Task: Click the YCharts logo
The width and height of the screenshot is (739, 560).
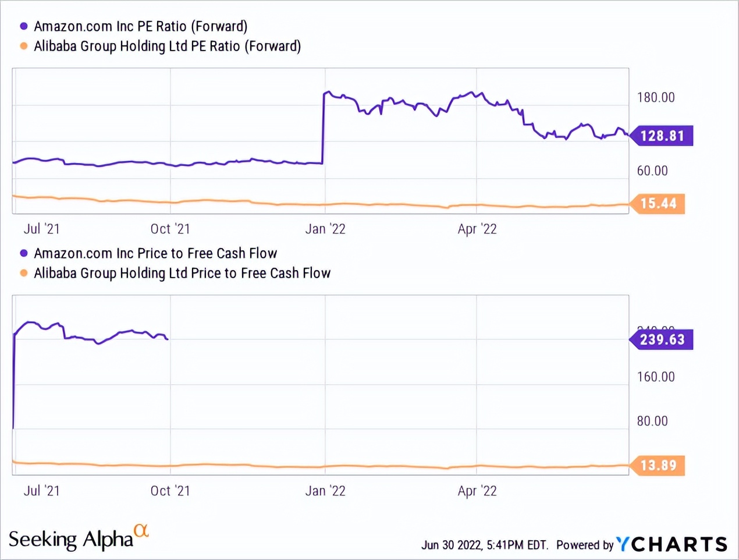Action: point(672,544)
